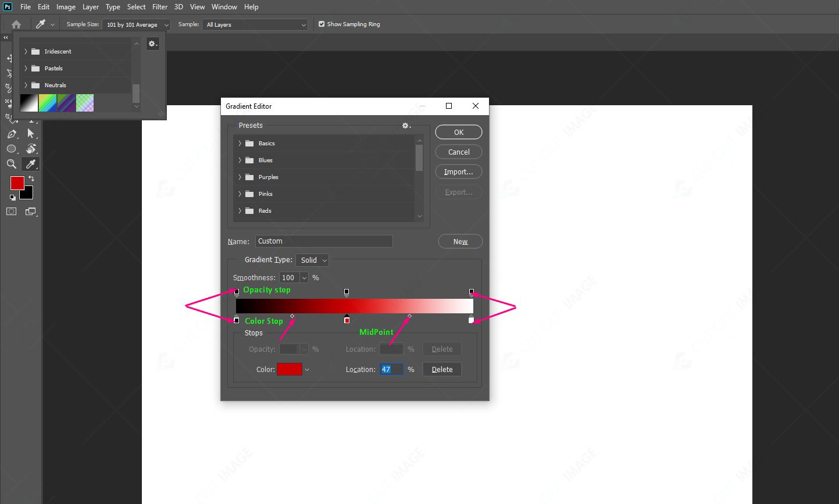The height and width of the screenshot is (504, 839).
Task: Open the gradient picker gear menu
Action: [152, 44]
